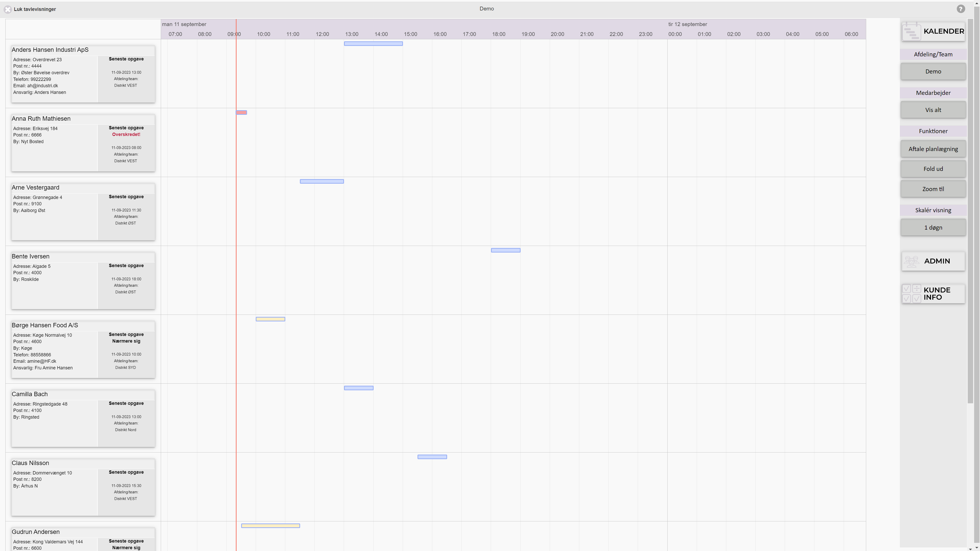Click the Zoom til button
Viewport: 980px width, 551px height.
933,189
